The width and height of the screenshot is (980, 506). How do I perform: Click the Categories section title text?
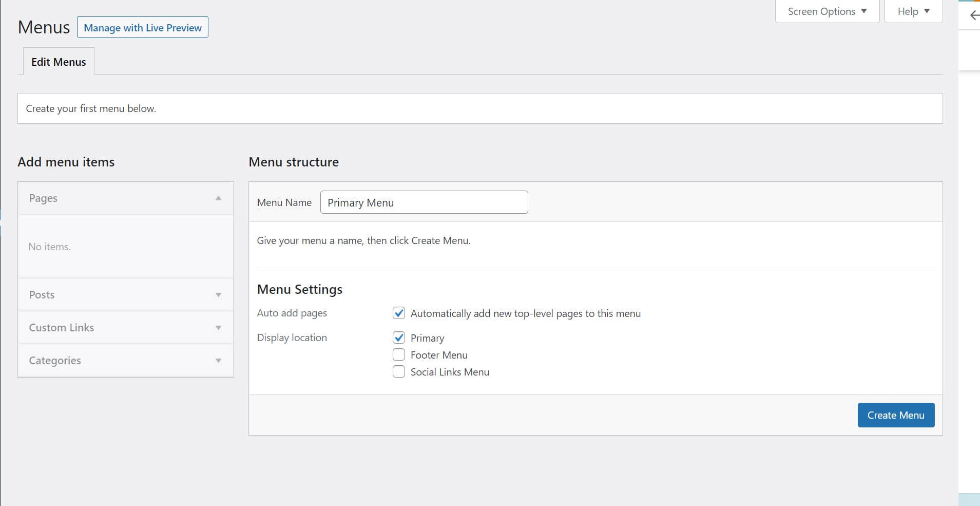pyautogui.click(x=55, y=361)
